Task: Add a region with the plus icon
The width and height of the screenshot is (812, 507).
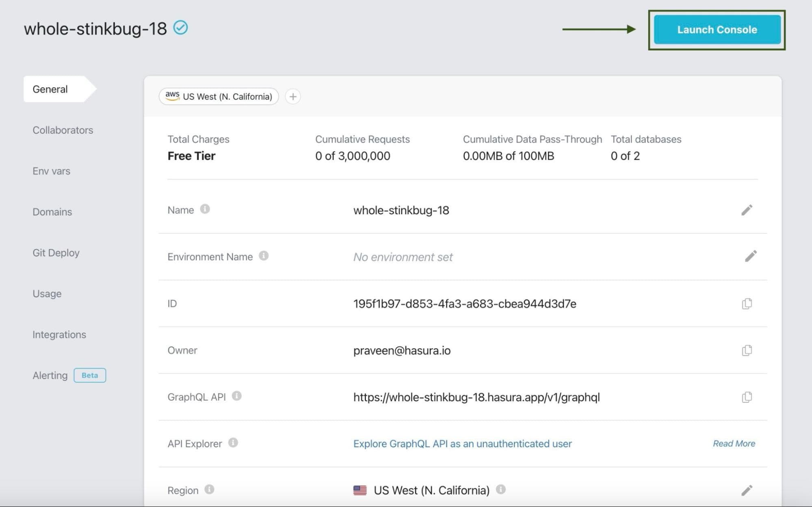Action: coord(293,97)
